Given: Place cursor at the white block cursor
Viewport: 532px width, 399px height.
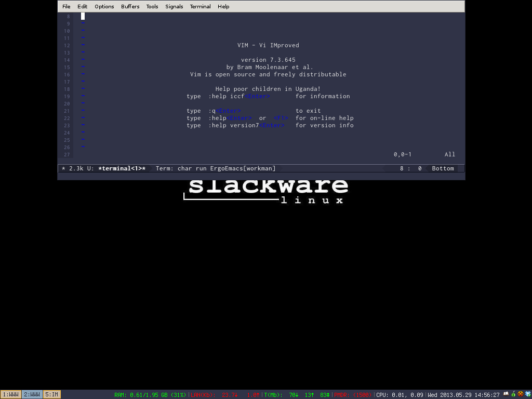Looking at the screenshot, I should click(83, 16).
